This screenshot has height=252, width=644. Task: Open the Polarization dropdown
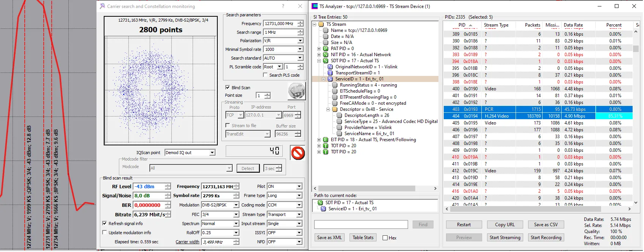pos(300,41)
